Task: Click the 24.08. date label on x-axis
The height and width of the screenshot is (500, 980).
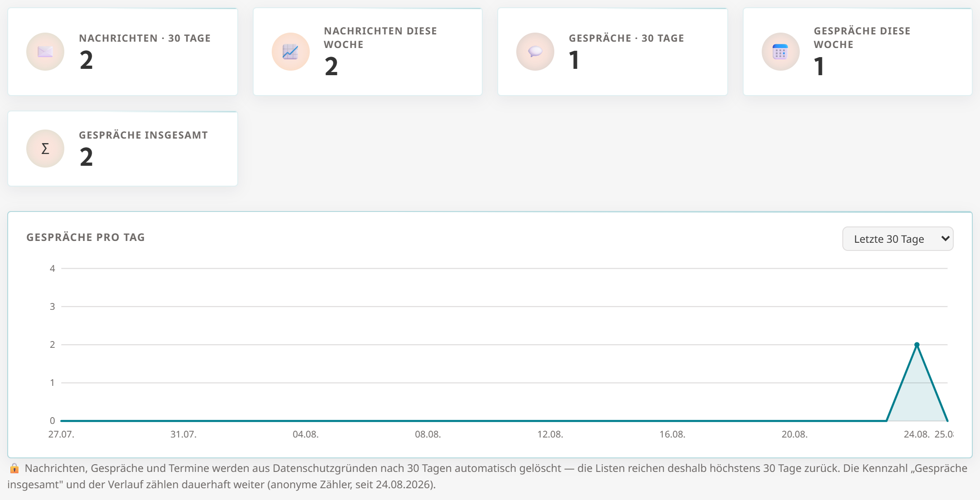Action: click(x=917, y=434)
